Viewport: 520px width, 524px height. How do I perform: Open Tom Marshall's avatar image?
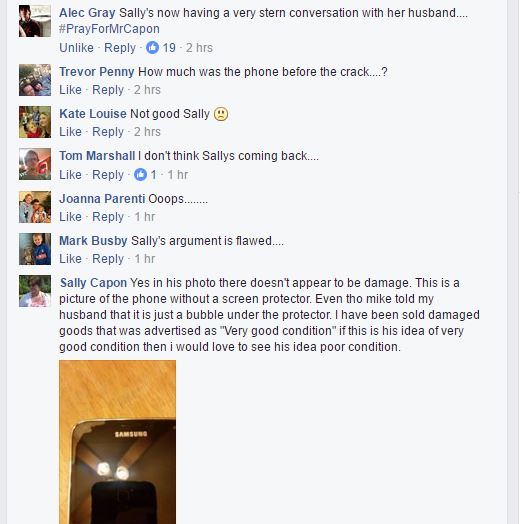coord(35,164)
